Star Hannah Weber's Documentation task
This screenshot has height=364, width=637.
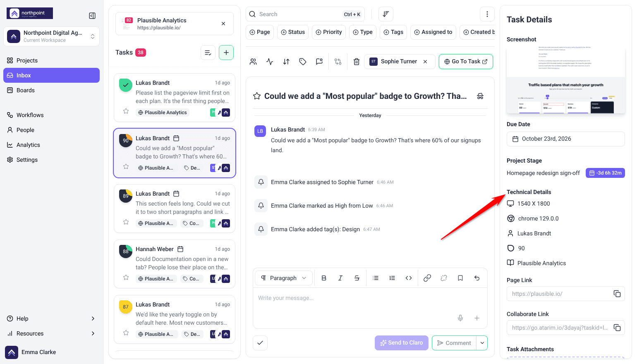tap(126, 278)
